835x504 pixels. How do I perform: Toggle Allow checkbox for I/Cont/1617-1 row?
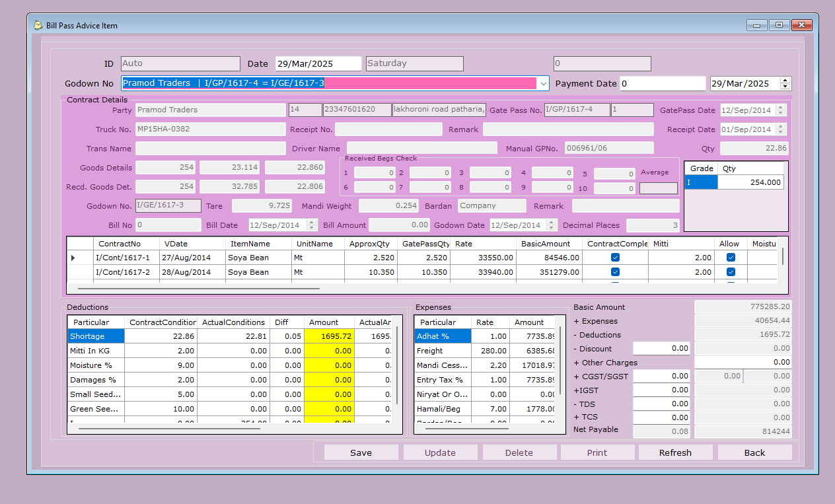(x=731, y=258)
